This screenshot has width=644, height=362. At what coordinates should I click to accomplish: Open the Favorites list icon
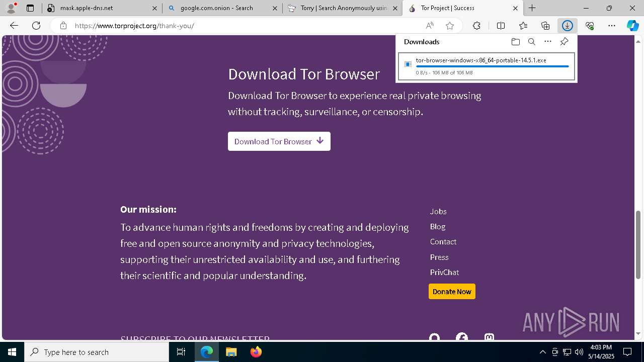(x=523, y=26)
